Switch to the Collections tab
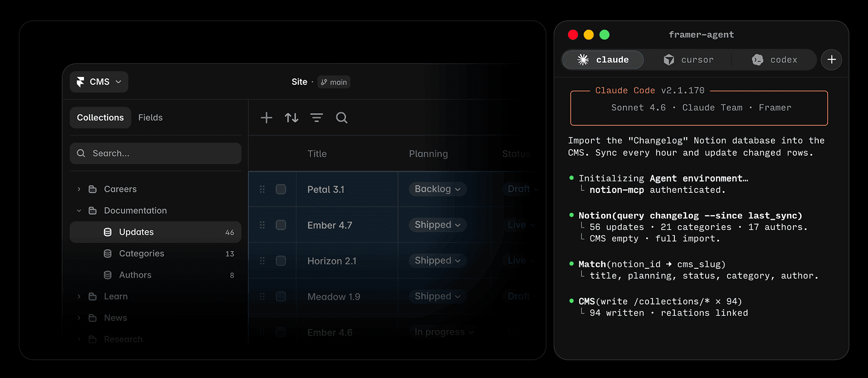868x378 pixels. pos(100,117)
